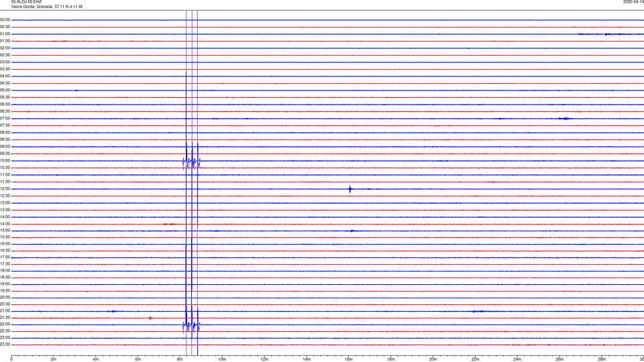Select the 00:00 time label
This screenshot has height=362, width=644.
point(5,20)
